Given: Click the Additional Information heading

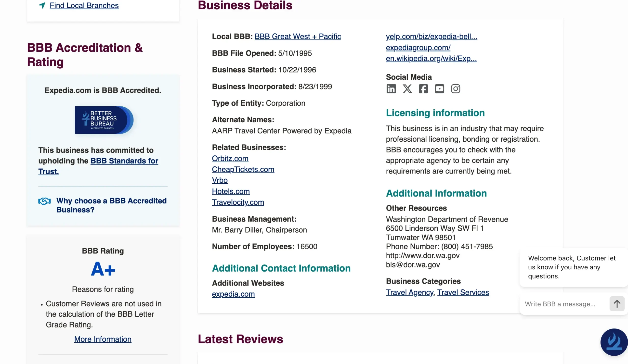Looking at the screenshot, I should 436,193.
